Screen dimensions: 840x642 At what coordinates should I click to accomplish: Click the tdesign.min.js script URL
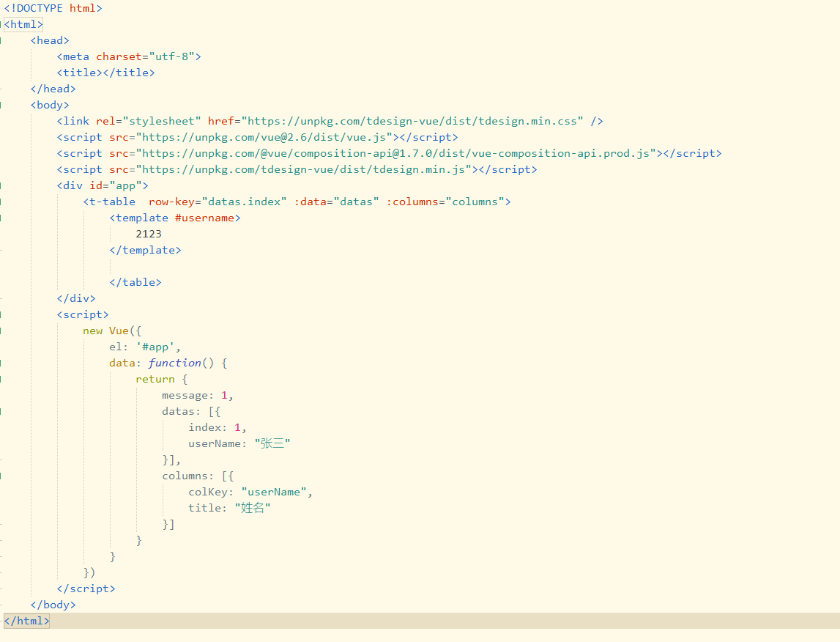tap(304, 169)
